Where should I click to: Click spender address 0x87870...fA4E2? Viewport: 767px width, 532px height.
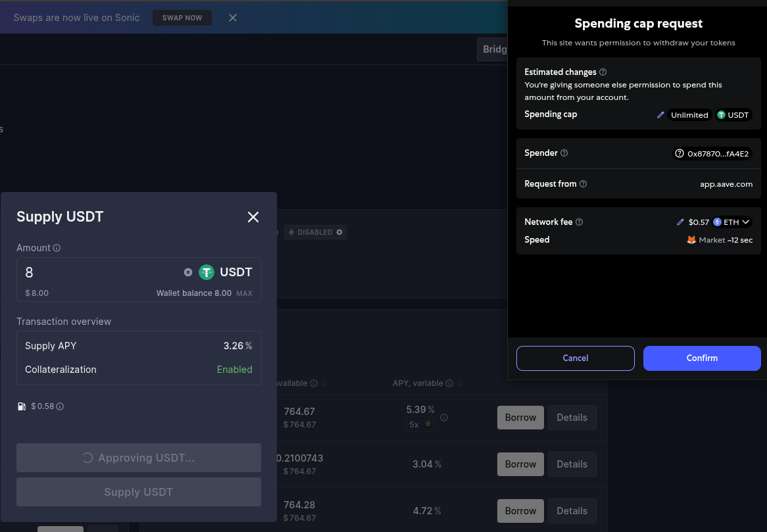pos(712,153)
